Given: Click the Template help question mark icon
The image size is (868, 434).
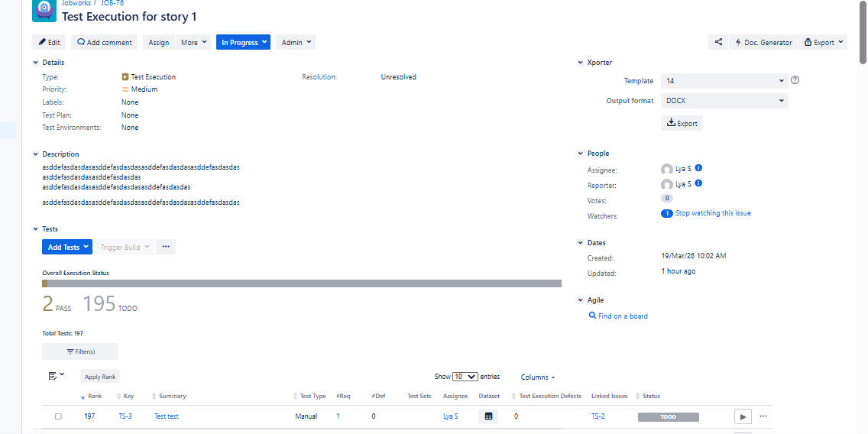Looking at the screenshot, I should [x=795, y=80].
